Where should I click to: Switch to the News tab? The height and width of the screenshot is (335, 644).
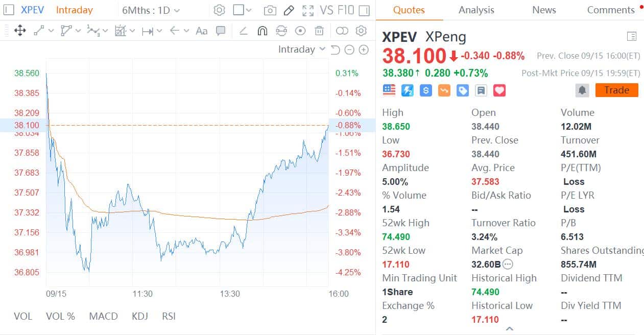(543, 10)
